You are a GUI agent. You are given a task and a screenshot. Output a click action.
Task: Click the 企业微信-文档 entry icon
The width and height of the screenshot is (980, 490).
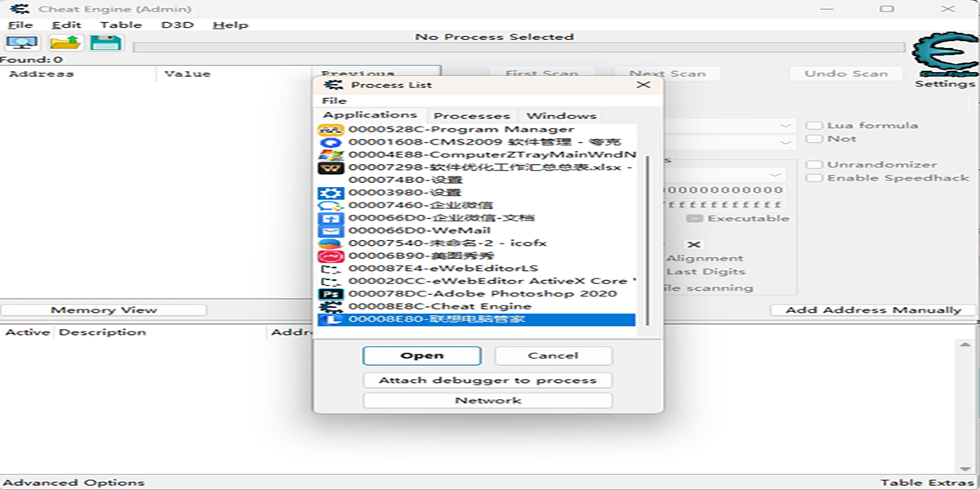pos(330,218)
